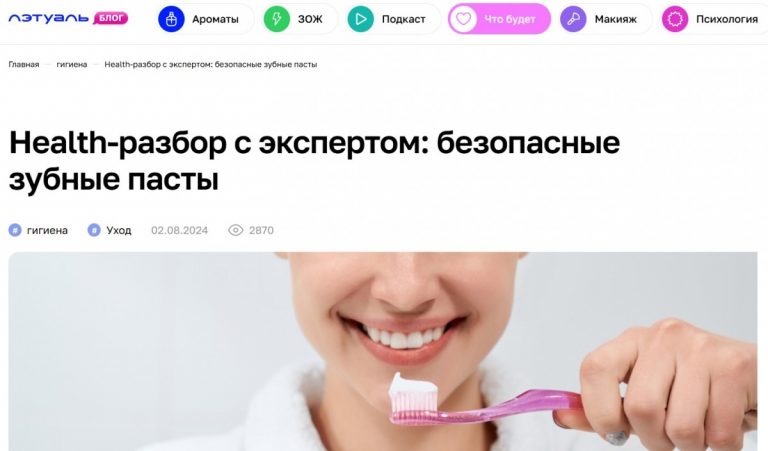
Task: Click the article title breadcrumb
Action: pos(211,64)
